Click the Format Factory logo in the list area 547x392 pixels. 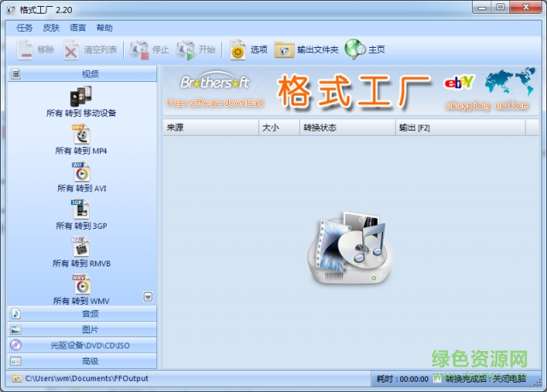[x=350, y=248]
